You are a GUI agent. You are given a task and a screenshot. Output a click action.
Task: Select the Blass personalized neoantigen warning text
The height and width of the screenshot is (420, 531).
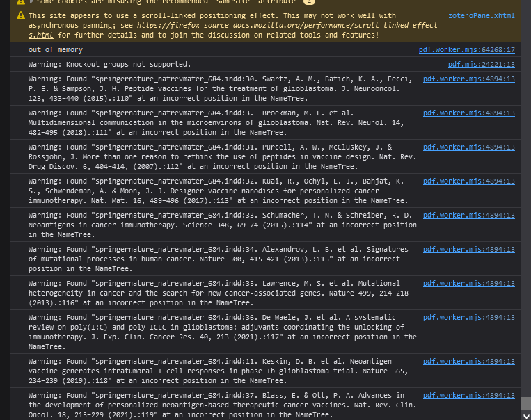pos(223,405)
